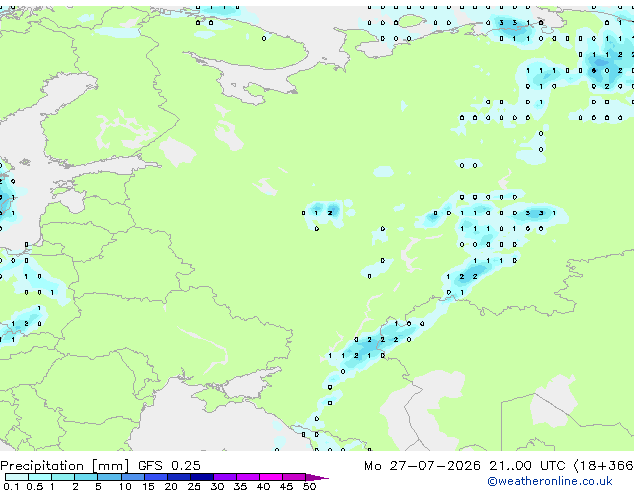The image size is (634, 490).
Task: Click the legend label '15'
Action: 148,486
